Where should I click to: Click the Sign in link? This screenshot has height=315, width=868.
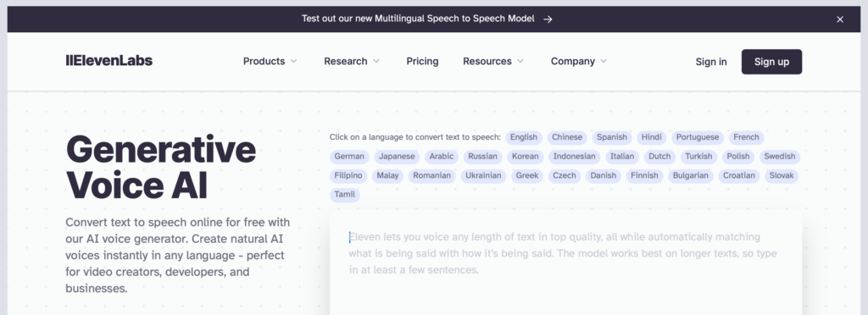[711, 62]
